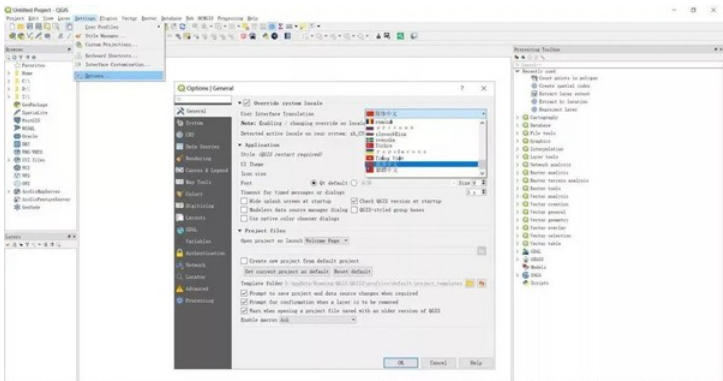Open Help from the Options dialog

pos(476,363)
